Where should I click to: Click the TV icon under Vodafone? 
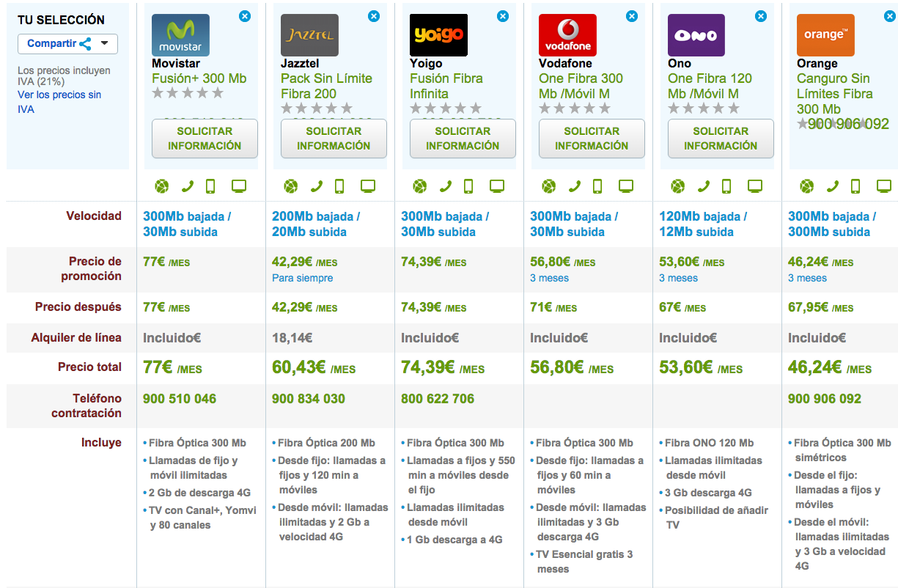tap(625, 186)
